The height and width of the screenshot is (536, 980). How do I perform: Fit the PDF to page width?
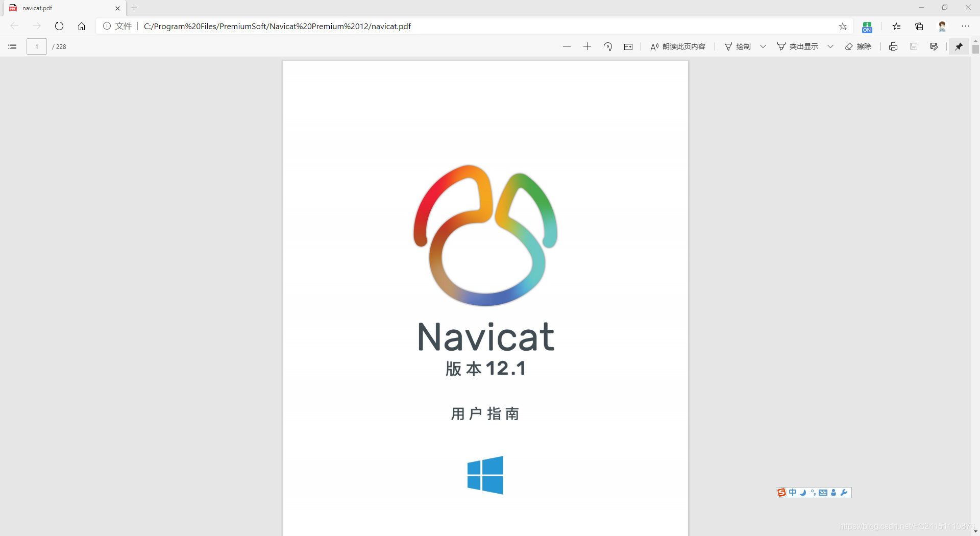click(x=628, y=46)
